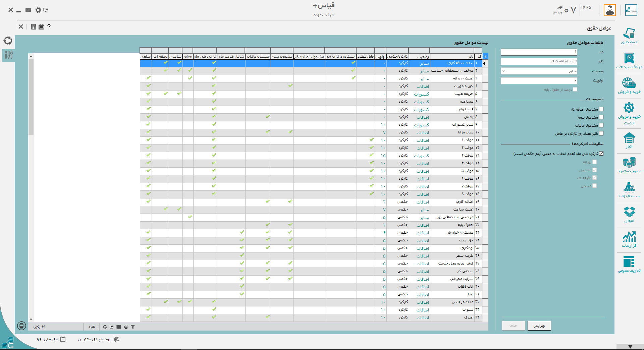The image size is (644, 350).
Task: Click the export share icon in grid footer
Action: pyautogui.click(x=112, y=327)
